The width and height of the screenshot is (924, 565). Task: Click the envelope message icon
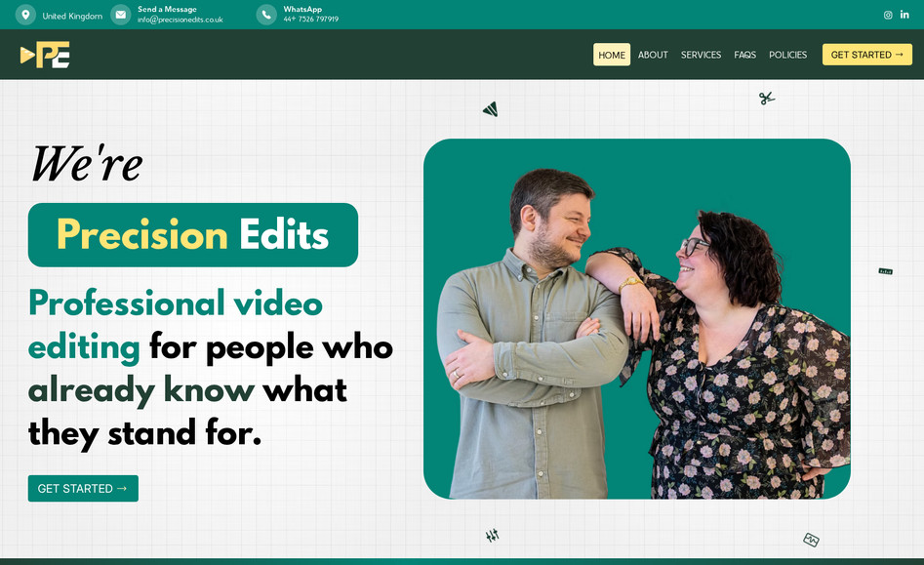120,15
